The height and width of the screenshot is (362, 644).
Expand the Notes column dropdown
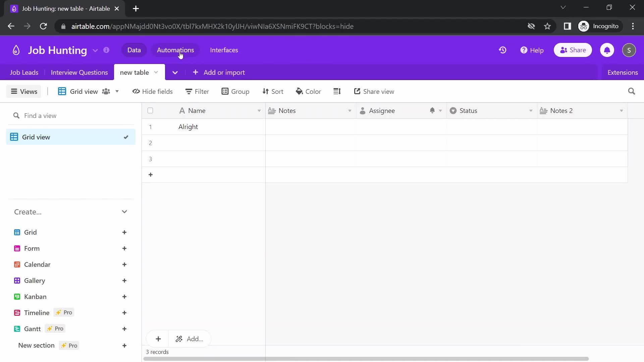tap(350, 111)
